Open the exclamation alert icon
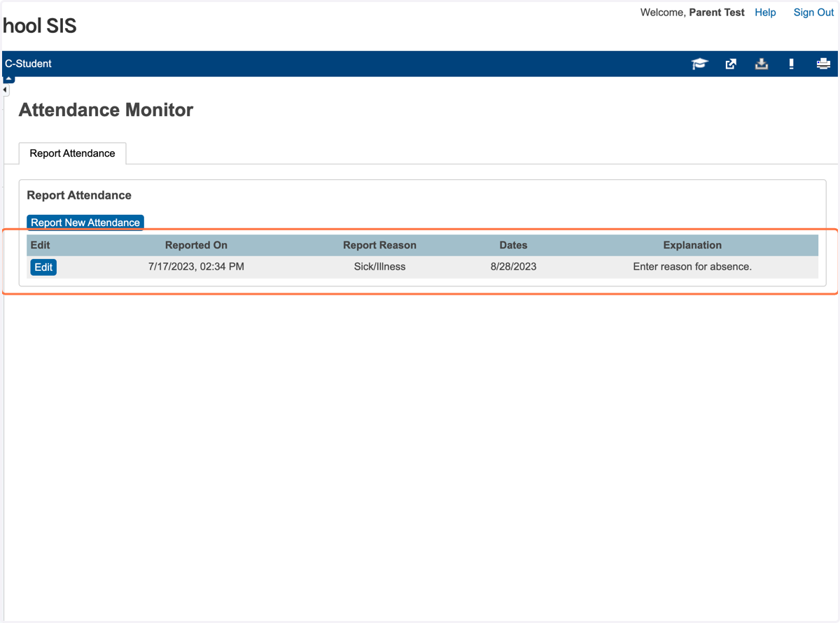 pyautogui.click(x=792, y=64)
